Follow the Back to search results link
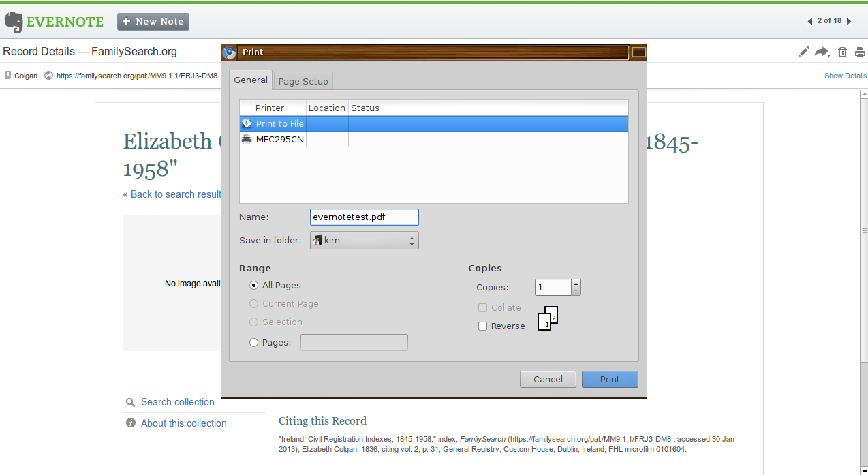Viewport: 868px width, 475px height. click(x=172, y=194)
